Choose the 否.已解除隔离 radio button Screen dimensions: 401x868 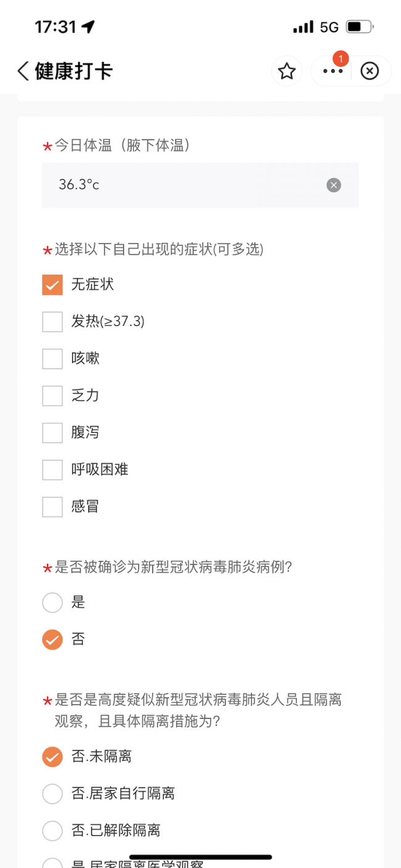[x=52, y=831]
